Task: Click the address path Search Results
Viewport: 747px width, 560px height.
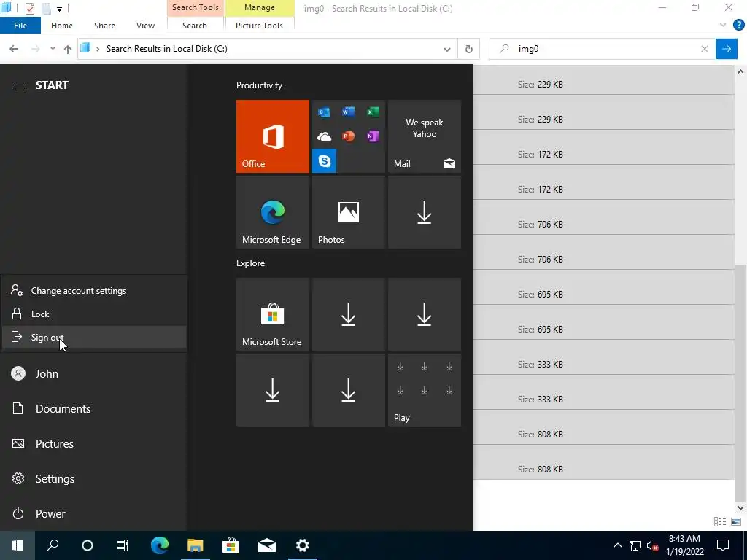Action: [167, 49]
